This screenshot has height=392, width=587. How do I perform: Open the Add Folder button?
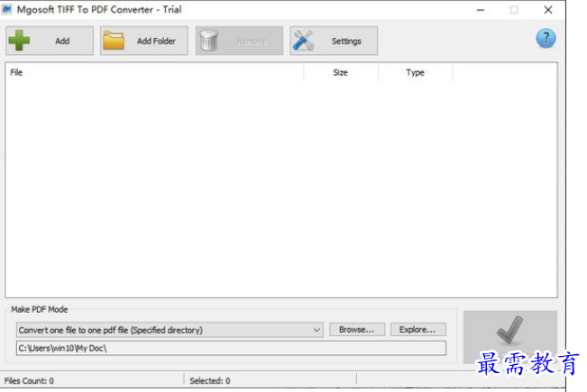click(x=144, y=41)
